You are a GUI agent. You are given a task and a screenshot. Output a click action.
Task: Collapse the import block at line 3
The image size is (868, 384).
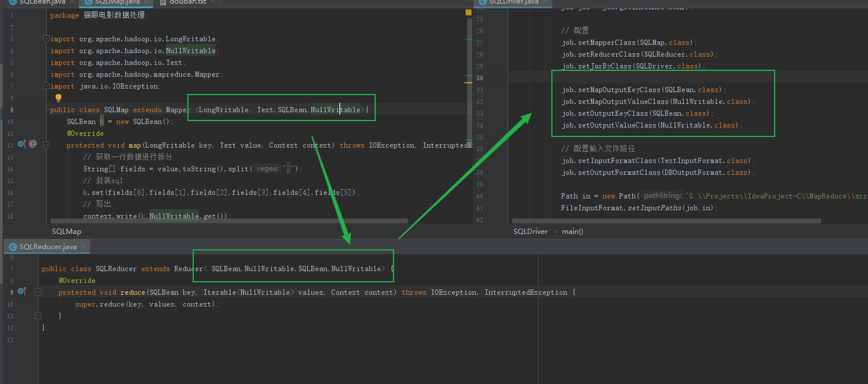(46, 38)
